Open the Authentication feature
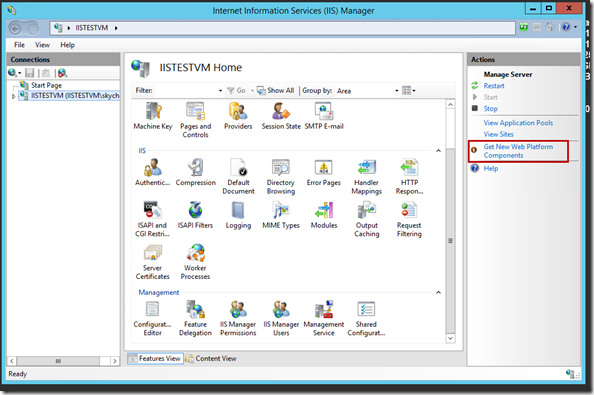This screenshot has height=395, width=594. point(153,172)
